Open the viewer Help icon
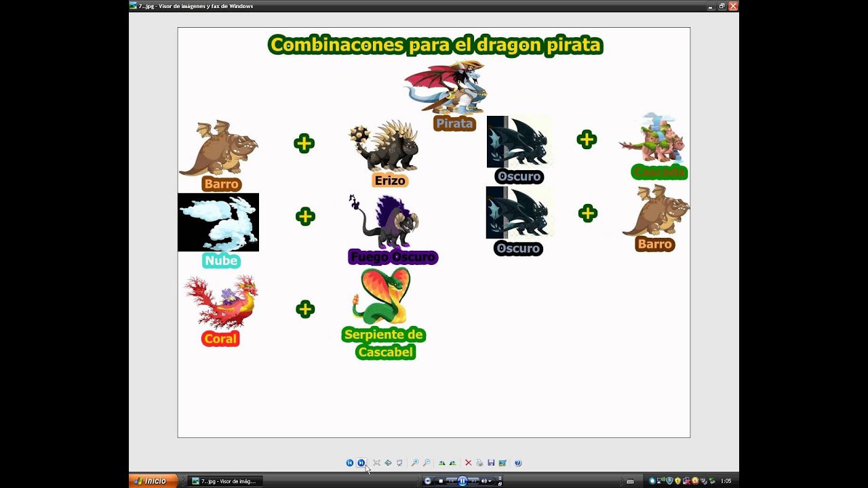868x488 pixels. point(518,463)
